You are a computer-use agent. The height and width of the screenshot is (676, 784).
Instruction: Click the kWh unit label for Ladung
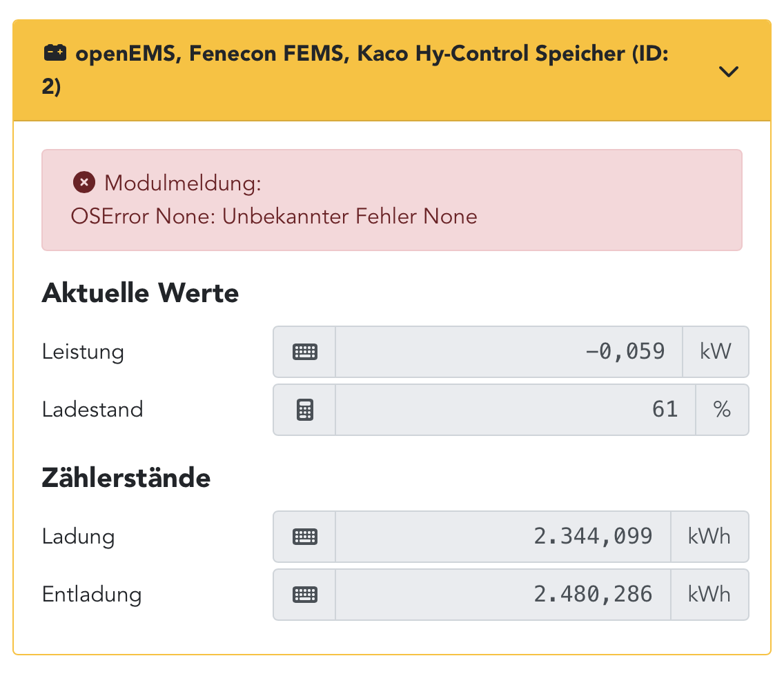pyautogui.click(x=709, y=537)
